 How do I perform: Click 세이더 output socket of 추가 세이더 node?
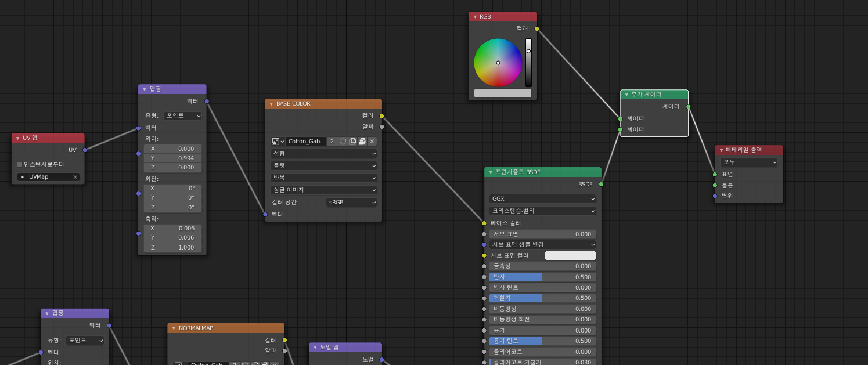pos(689,107)
